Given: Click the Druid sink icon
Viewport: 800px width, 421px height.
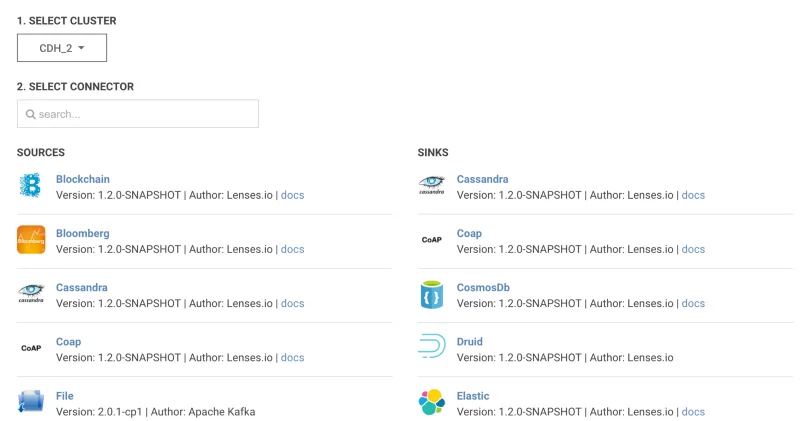Looking at the screenshot, I should [432, 346].
